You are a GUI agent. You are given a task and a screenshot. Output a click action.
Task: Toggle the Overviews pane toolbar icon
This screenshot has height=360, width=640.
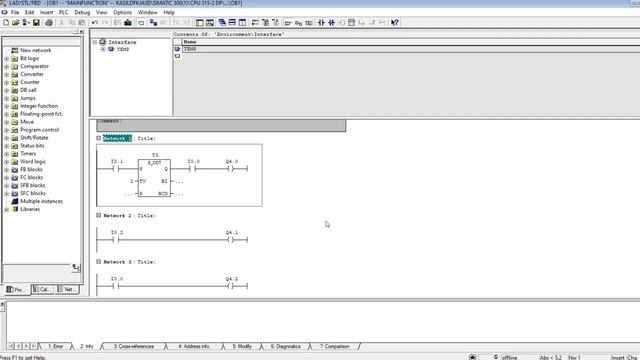(x=200, y=22)
